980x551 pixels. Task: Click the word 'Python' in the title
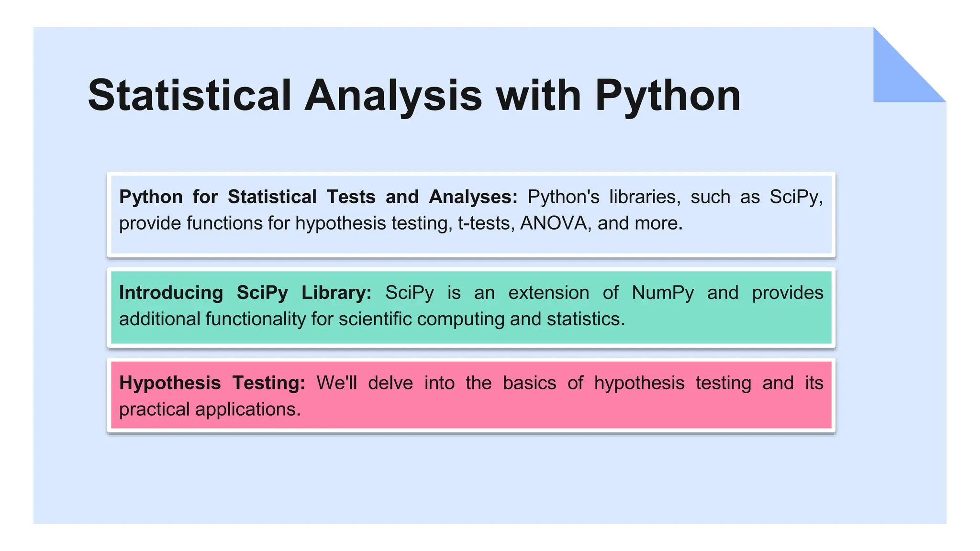click(x=668, y=96)
